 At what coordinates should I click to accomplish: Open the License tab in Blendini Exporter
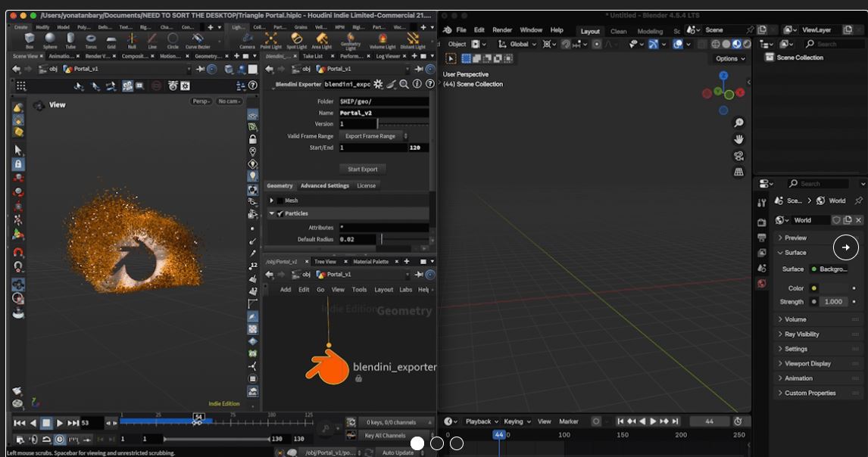[366, 186]
